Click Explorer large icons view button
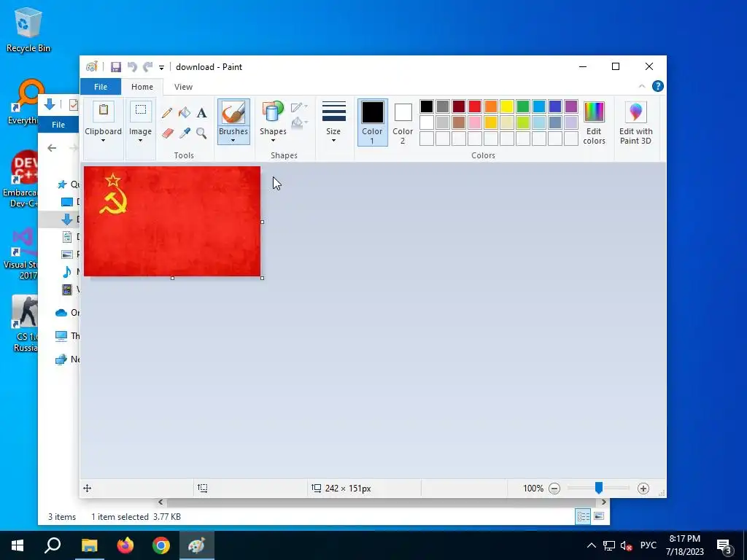This screenshot has height=560, width=747. click(599, 517)
